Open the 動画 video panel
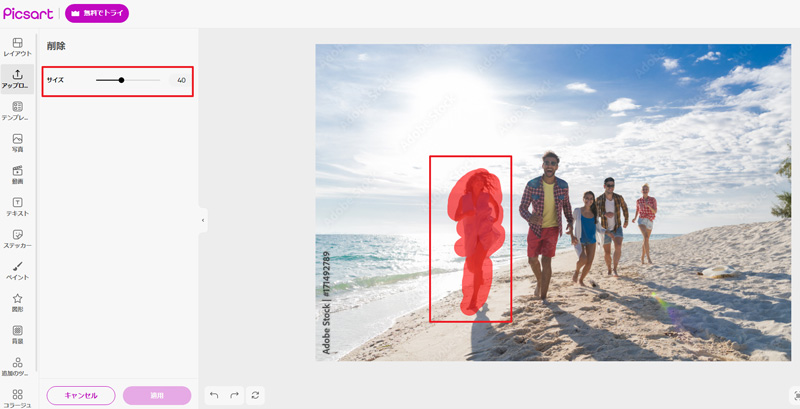This screenshot has height=409, width=800. click(17, 175)
